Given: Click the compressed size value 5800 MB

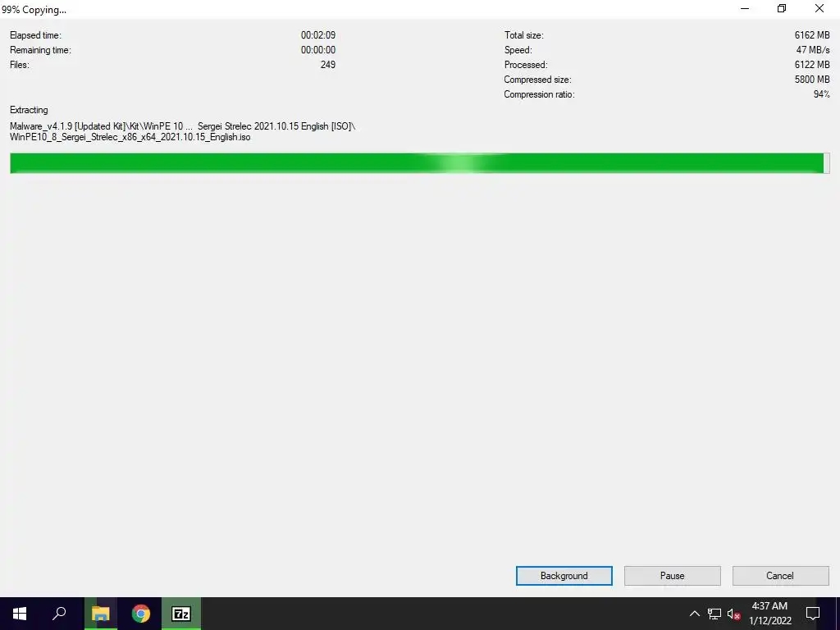Looking at the screenshot, I should tap(812, 80).
